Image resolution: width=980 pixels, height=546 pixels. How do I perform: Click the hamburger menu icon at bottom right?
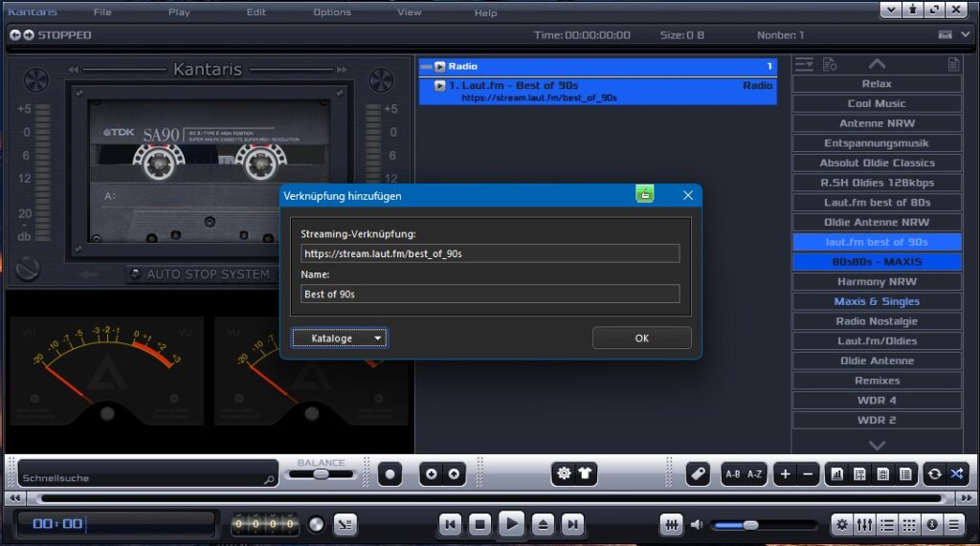[x=954, y=525]
